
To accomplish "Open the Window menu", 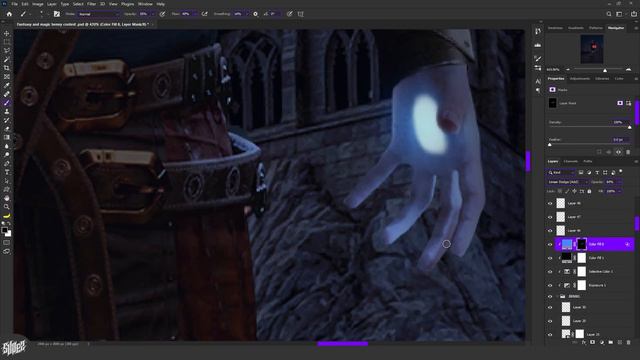I will point(145,4).
